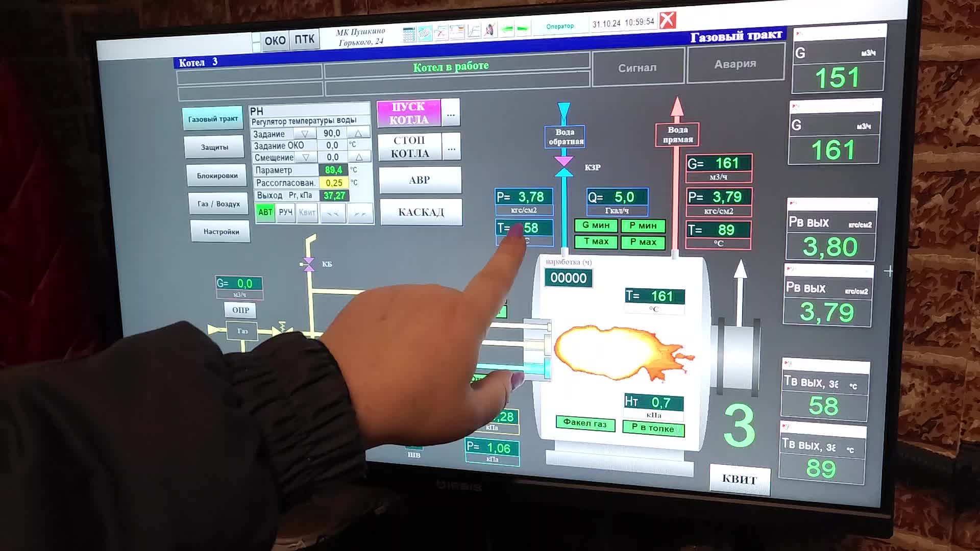Click the Задание ОКО value field
980x551 pixels.
pyautogui.click(x=332, y=145)
